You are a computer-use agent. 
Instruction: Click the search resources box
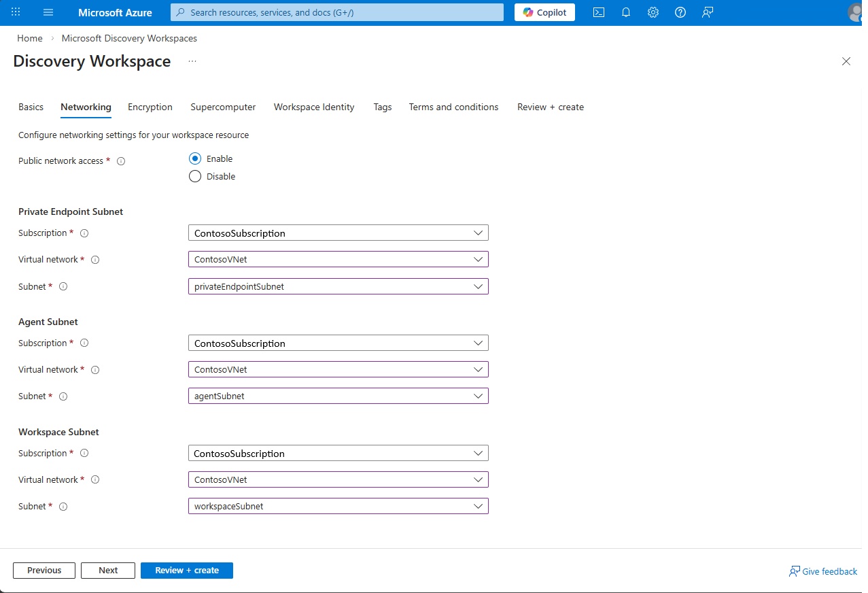(337, 12)
